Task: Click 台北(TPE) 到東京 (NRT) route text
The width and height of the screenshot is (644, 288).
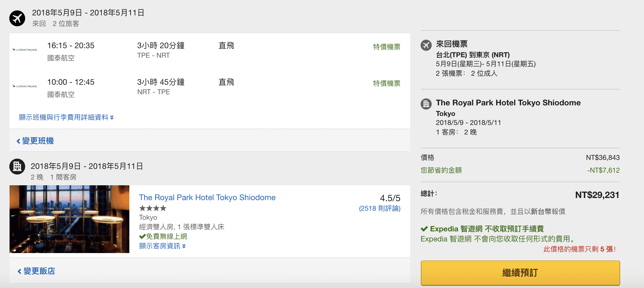Action: click(x=473, y=55)
